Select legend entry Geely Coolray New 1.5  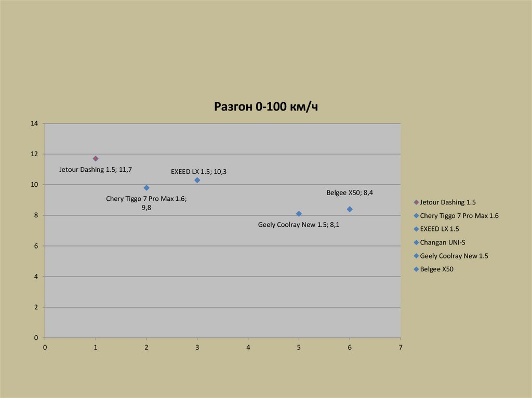point(451,256)
